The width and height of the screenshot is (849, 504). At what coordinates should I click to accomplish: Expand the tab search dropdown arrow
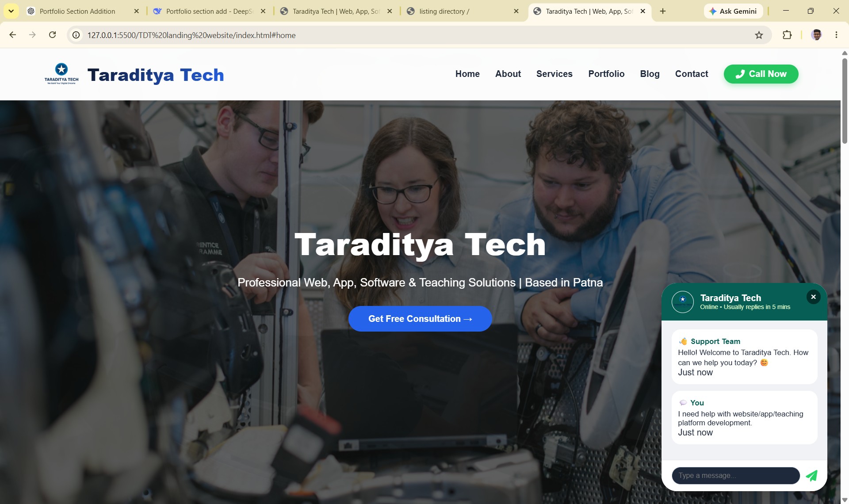(11, 11)
